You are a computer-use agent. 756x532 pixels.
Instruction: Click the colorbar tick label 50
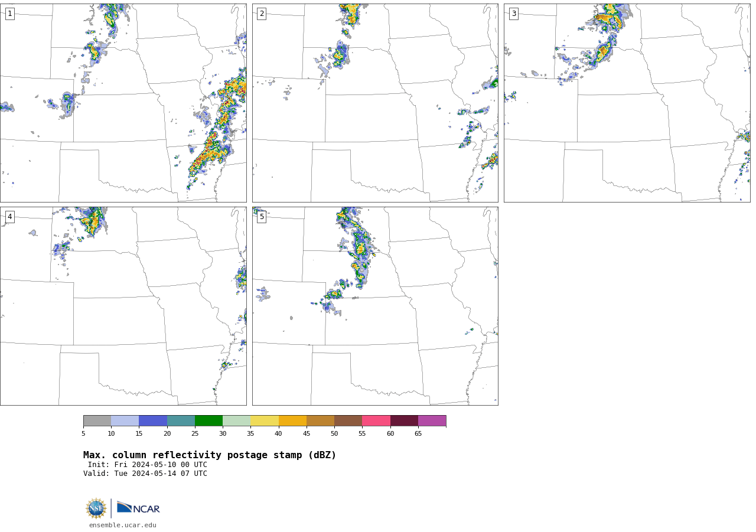[334, 434]
